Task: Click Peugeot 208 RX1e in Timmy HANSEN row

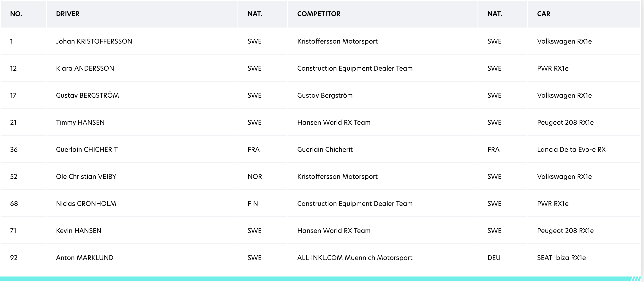Action: coord(565,122)
